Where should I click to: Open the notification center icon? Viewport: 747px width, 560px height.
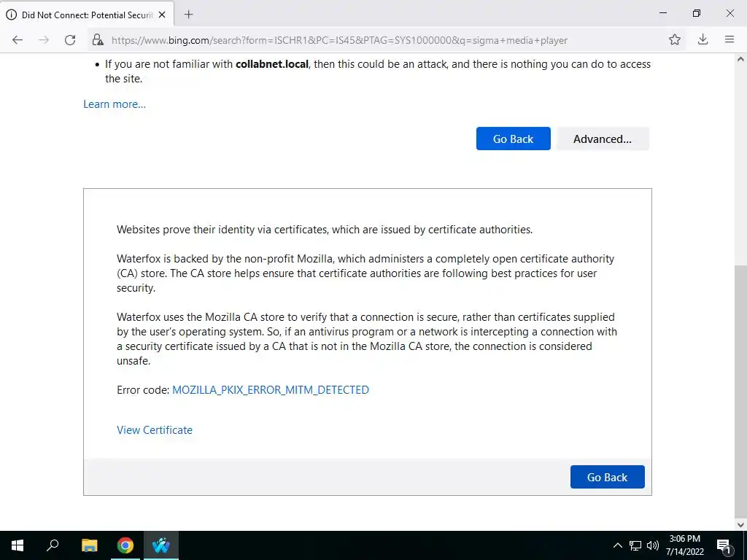pyautogui.click(x=724, y=545)
